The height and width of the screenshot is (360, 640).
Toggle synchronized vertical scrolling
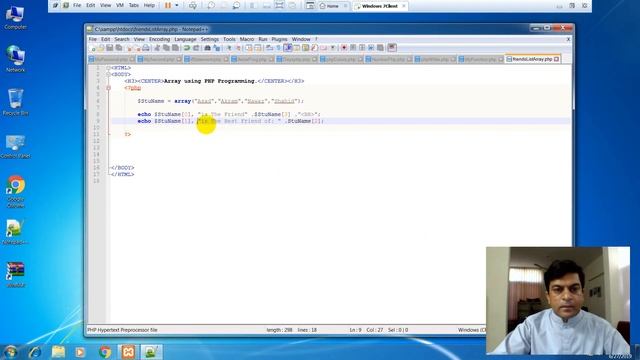pos(248,48)
